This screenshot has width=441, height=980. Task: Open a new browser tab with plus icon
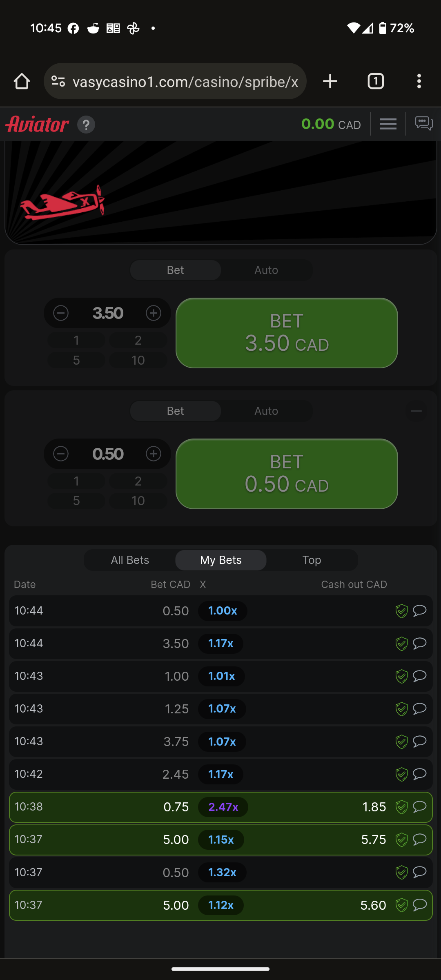coord(330,81)
